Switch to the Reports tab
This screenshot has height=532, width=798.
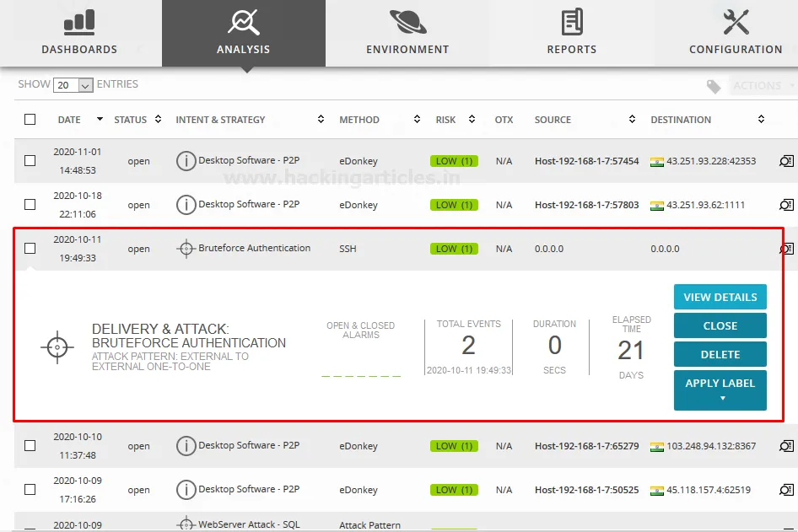point(572,34)
